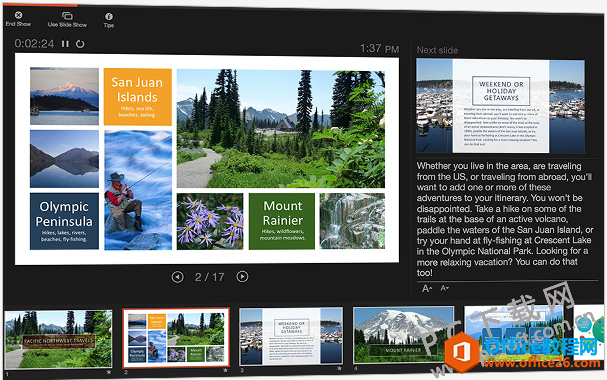Go to the previous slide arrow
Viewport: 607px width, 380px height.
point(177,277)
